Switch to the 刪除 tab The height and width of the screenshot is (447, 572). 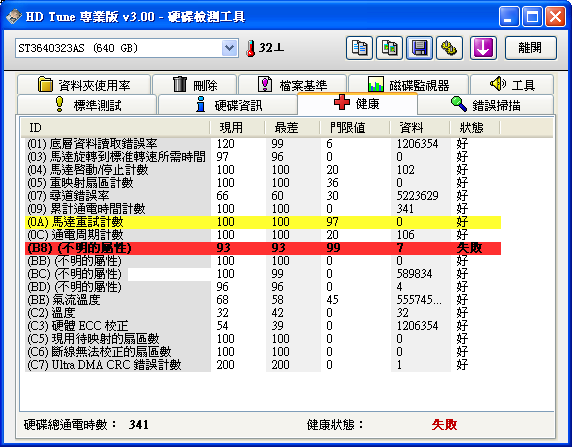tap(195, 85)
